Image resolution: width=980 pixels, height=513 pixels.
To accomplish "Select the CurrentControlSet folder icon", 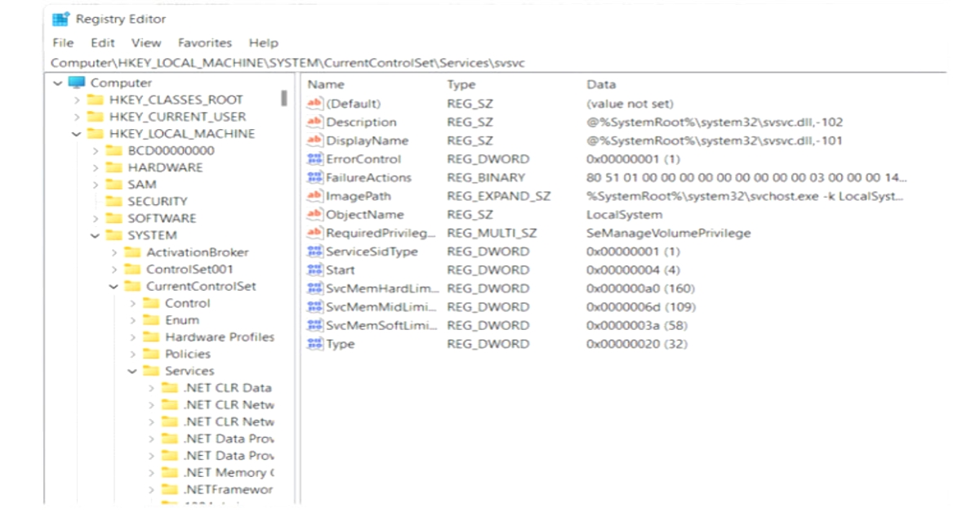I will pos(133,287).
